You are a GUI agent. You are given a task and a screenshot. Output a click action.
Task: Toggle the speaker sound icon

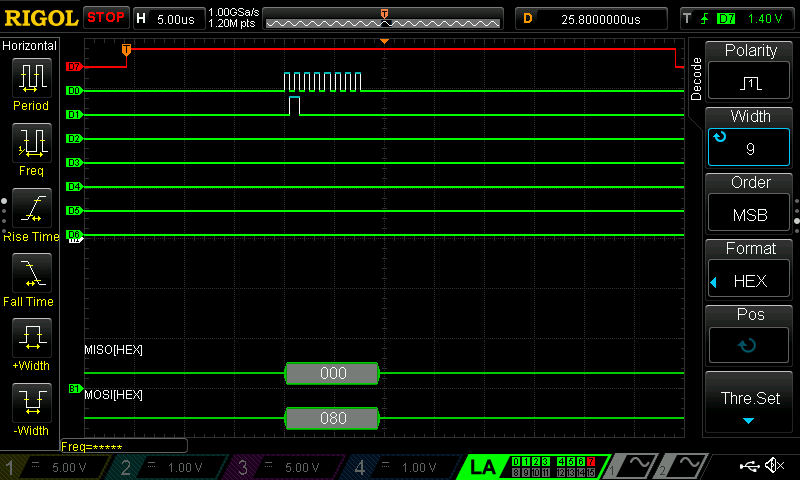pyautogui.click(x=774, y=466)
